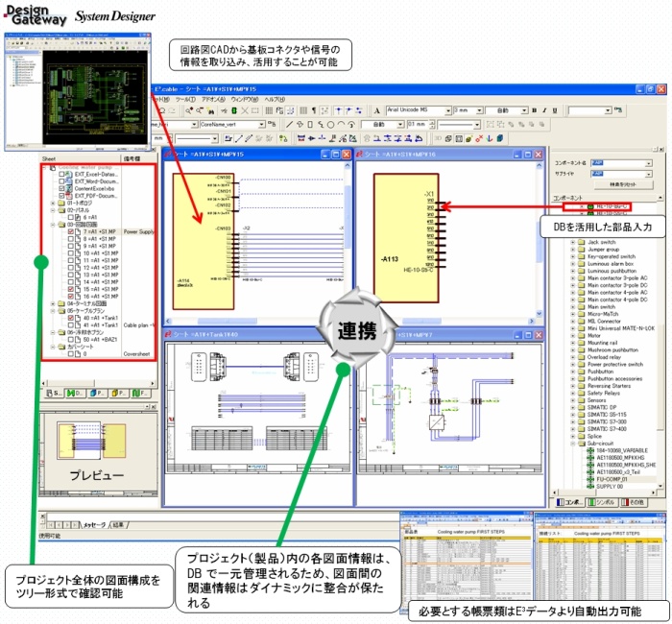Select the draw arc tool
The image size is (672, 624).
(341, 125)
